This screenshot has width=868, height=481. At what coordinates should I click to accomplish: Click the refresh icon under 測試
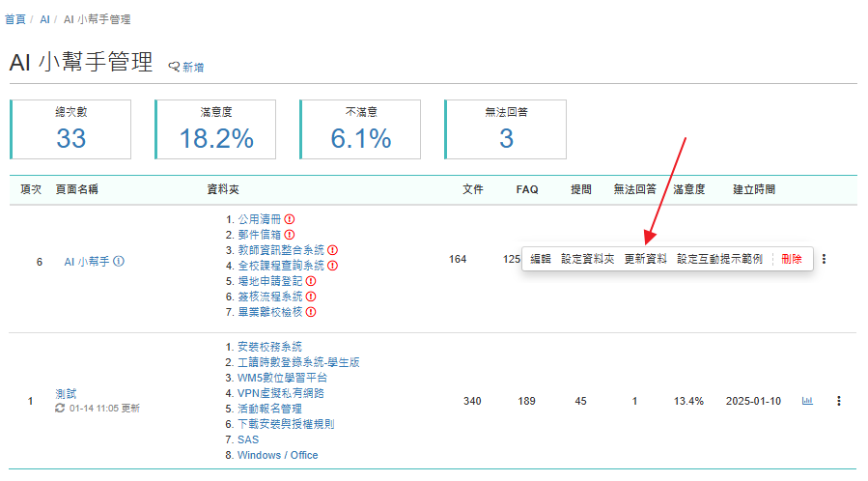pos(61,409)
